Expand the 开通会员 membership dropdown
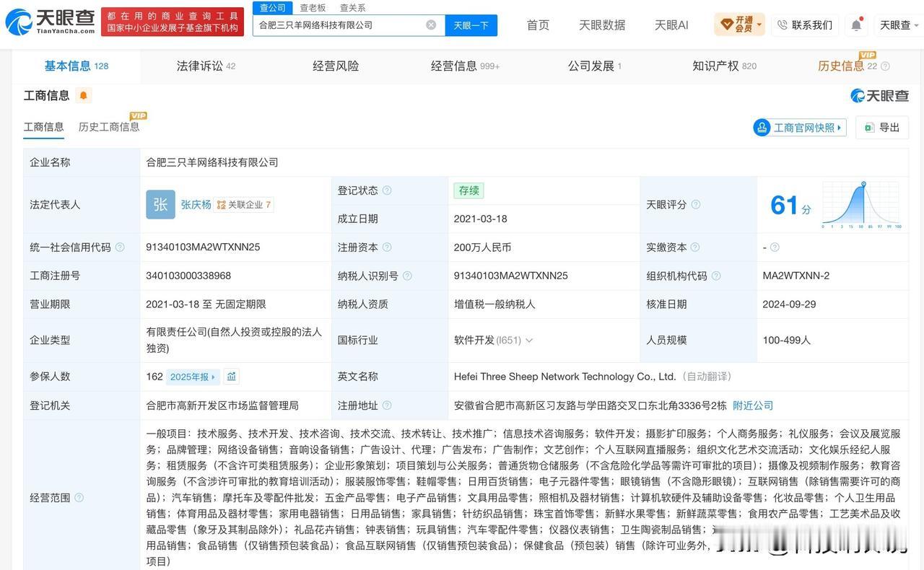This screenshot has width=924, height=570. [740, 25]
